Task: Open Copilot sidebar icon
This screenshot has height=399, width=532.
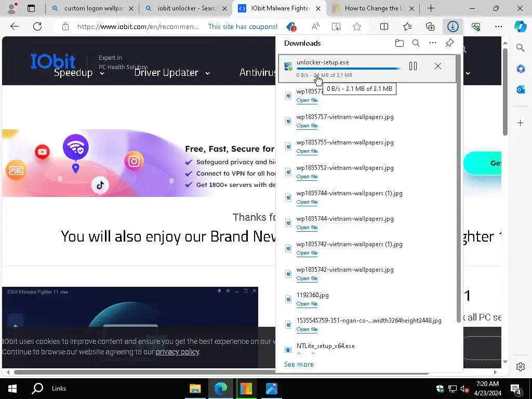Action: click(520, 26)
